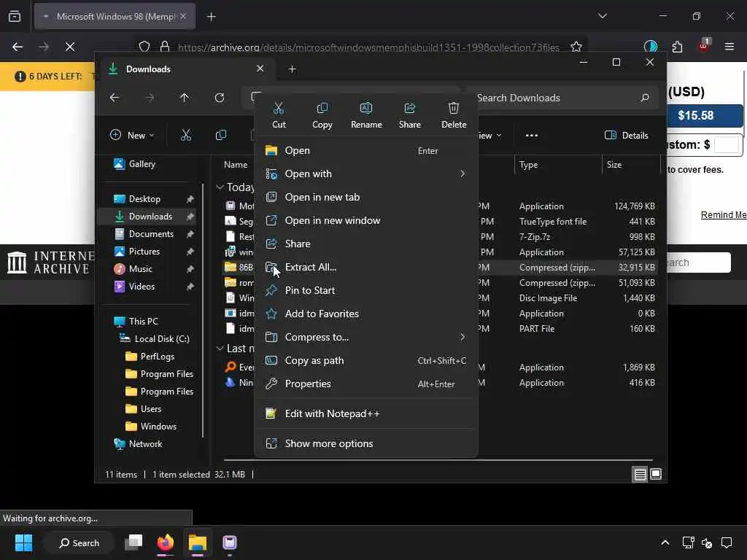Choose Copy as path
The image size is (747, 560).
(x=366, y=360)
